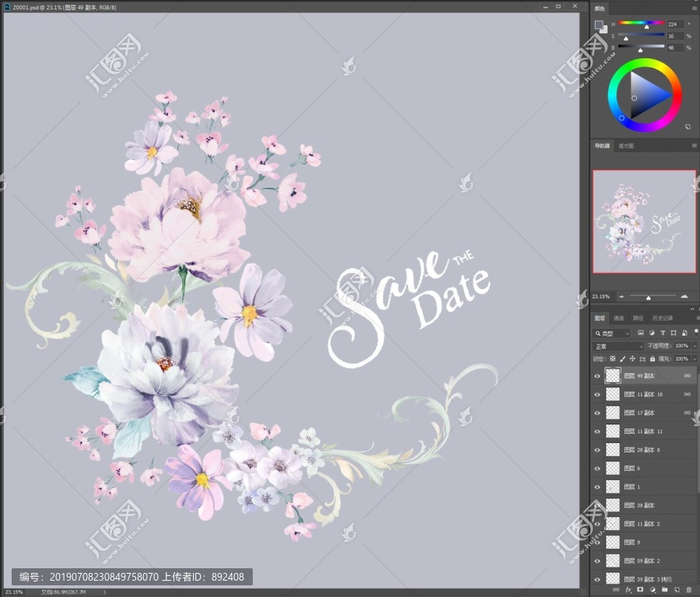Select the 图层 9 layer name
This screenshot has height=597, width=700.
(x=632, y=543)
